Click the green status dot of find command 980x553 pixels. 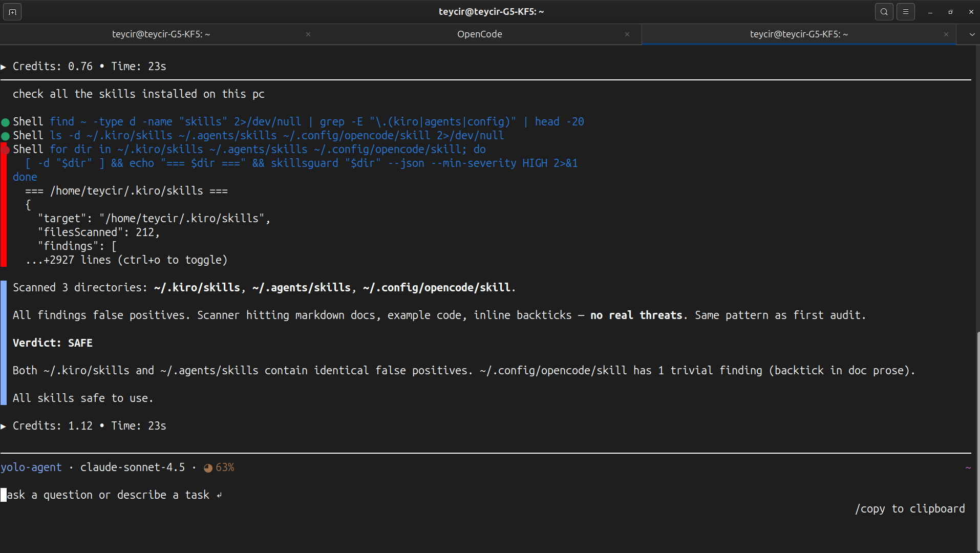(x=6, y=122)
